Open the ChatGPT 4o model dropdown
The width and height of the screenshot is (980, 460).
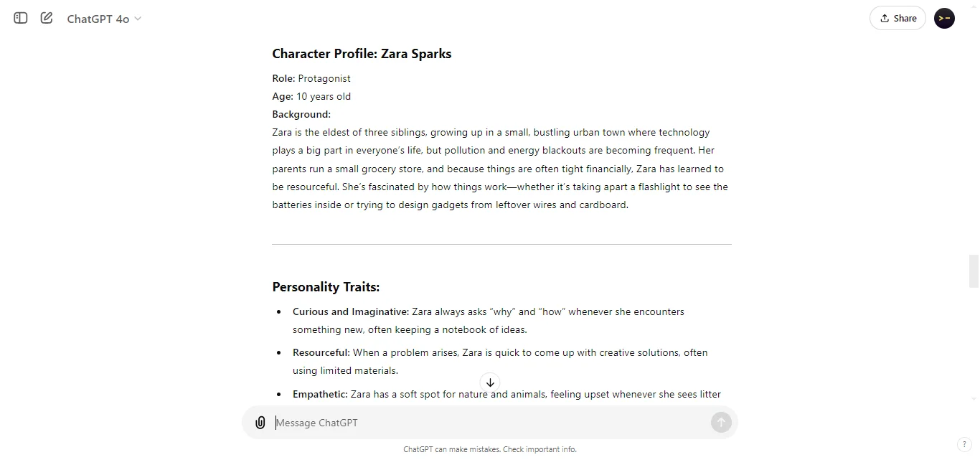103,19
